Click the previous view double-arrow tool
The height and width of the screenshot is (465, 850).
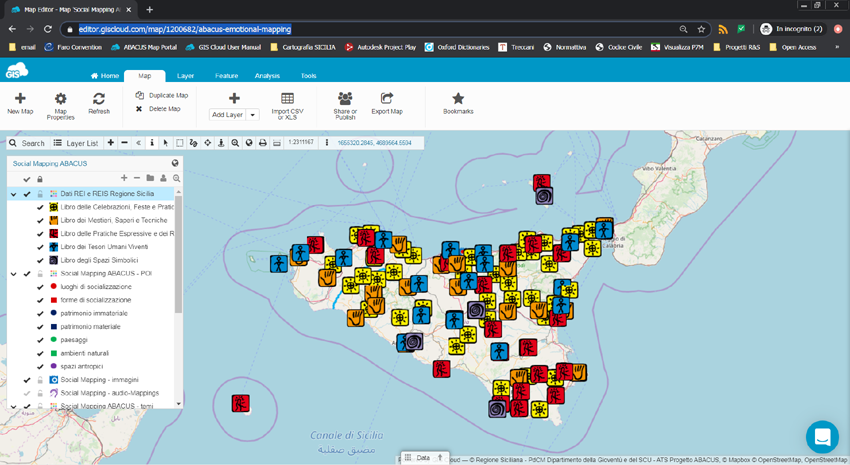click(138, 143)
